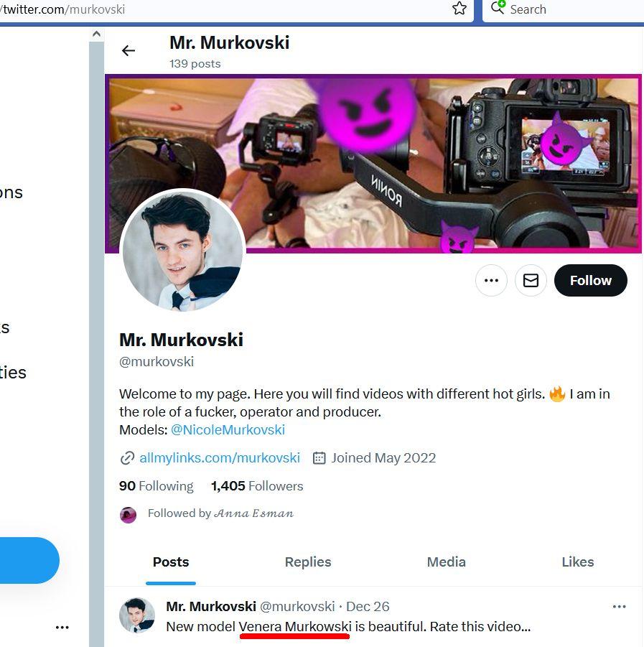View the 1,405 Followers list
The height and width of the screenshot is (647, 644).
[257, 486]
